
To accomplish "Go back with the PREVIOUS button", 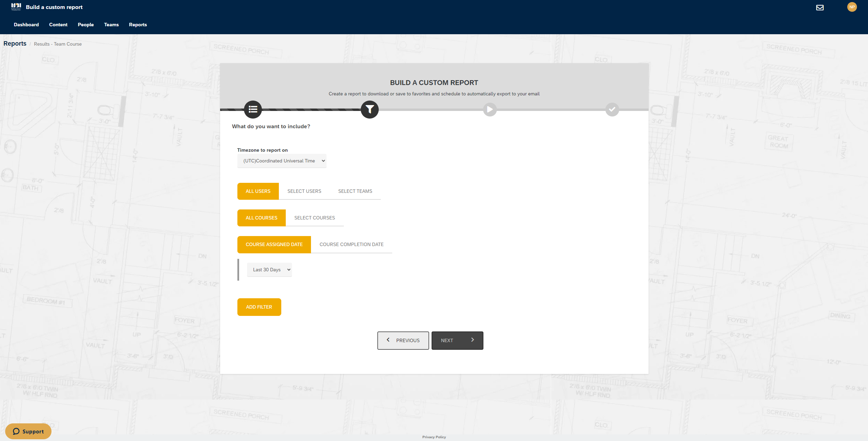I will pyautogui.click(x=403, y=340).
